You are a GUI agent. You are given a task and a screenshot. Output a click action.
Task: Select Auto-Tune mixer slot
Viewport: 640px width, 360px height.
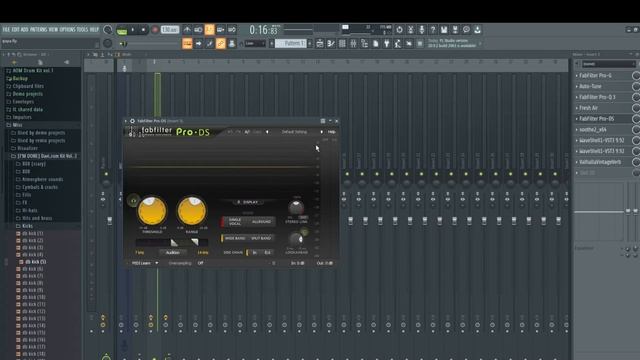(x=590, y=86)
